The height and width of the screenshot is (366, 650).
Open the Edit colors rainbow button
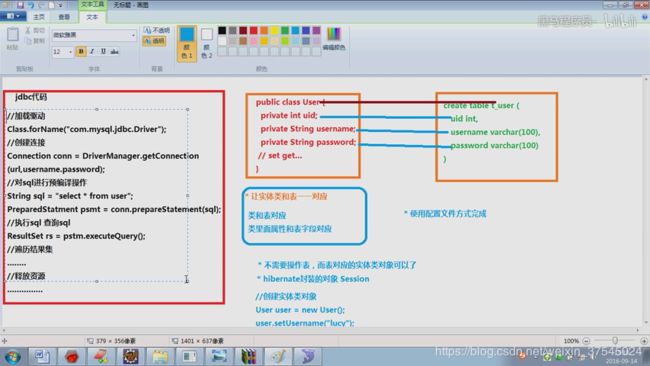click(334, 39)
